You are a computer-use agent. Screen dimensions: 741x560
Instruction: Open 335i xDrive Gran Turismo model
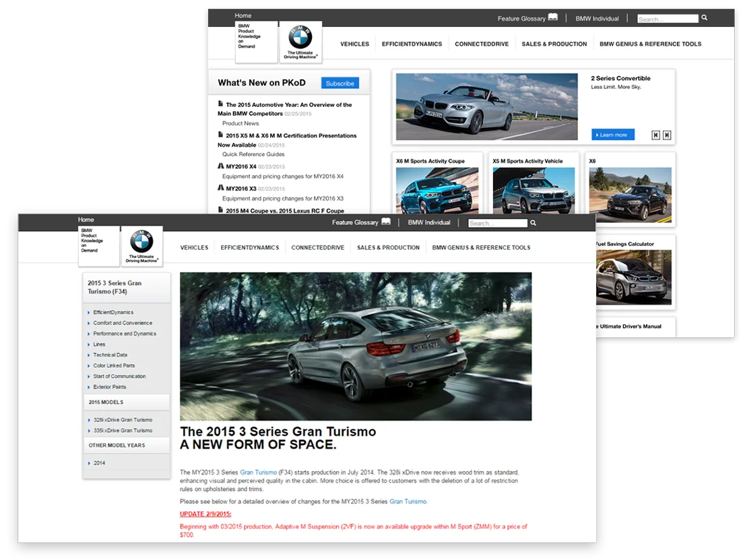123,430
